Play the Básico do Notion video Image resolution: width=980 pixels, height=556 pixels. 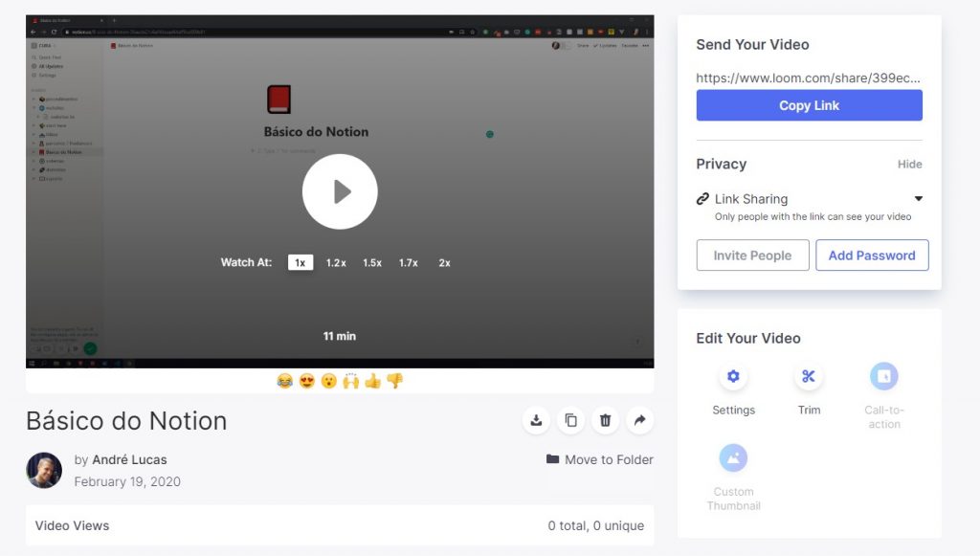point(340,191)
